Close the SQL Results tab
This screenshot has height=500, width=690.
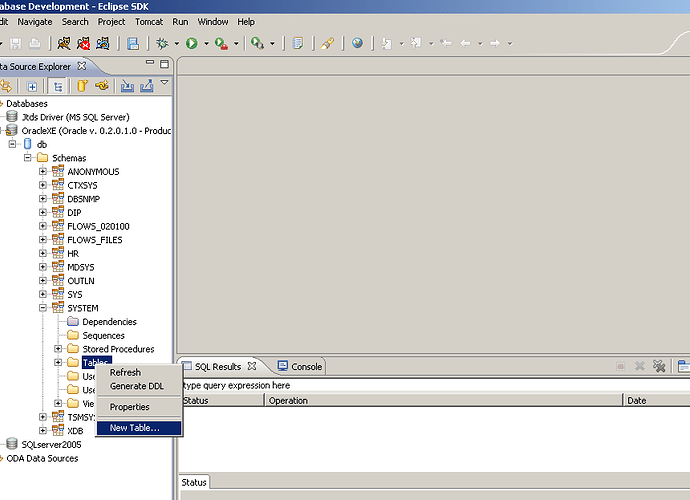tap(252, 366)
